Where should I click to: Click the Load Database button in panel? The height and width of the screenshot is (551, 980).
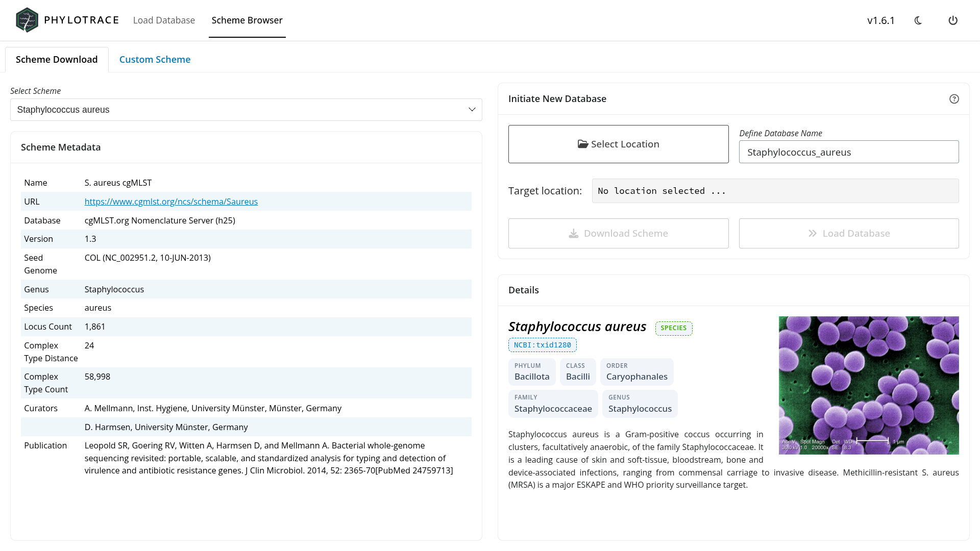(x=849, y=233)
